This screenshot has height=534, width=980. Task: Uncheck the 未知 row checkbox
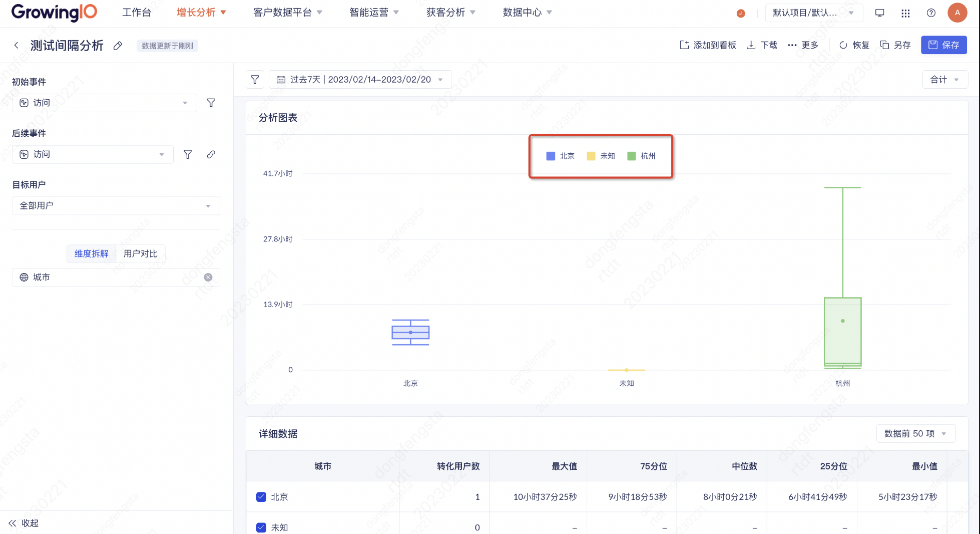click(261, 527)
